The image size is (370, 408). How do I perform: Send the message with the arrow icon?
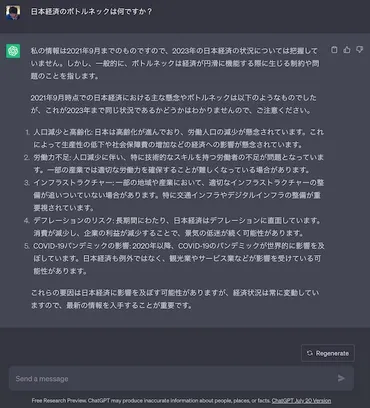coord(341,378)
